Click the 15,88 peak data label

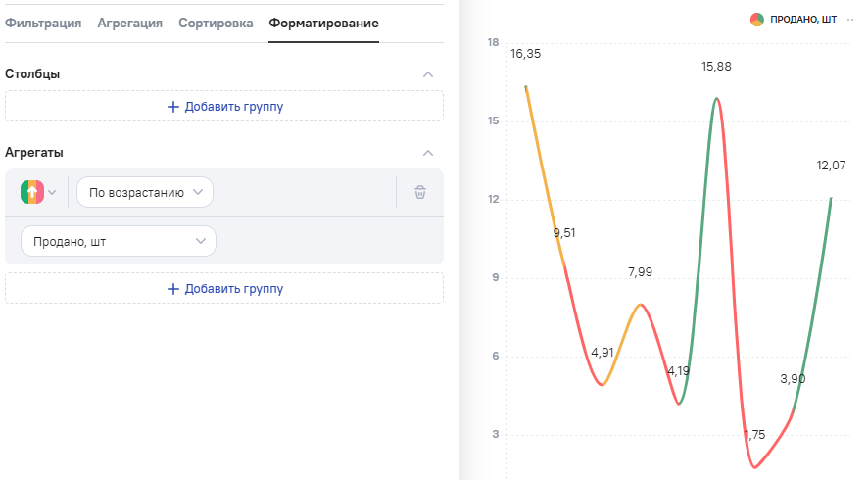click(716, 67)
